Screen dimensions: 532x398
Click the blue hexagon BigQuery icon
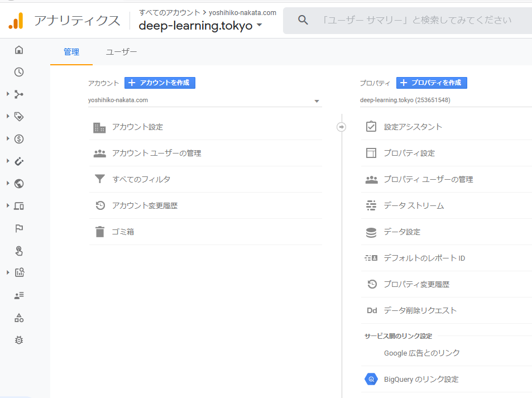pos(371,379)
